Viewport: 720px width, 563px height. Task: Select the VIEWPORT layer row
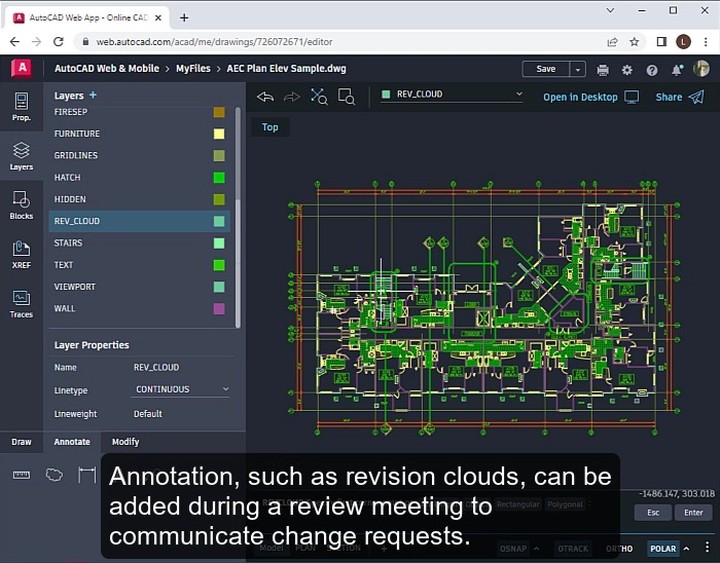pyautogui.click(x=139, y=287)
